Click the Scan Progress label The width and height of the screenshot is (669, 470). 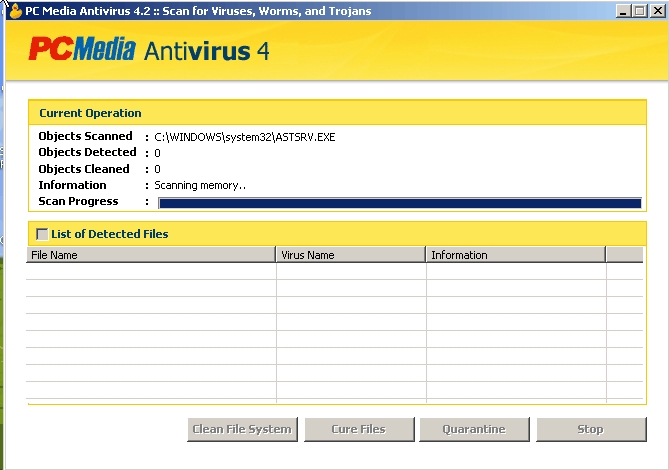pyautogui.click(x=79, y=201)
